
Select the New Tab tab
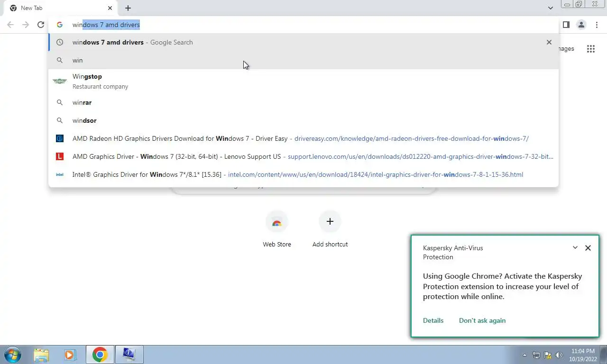click(61, 8)
